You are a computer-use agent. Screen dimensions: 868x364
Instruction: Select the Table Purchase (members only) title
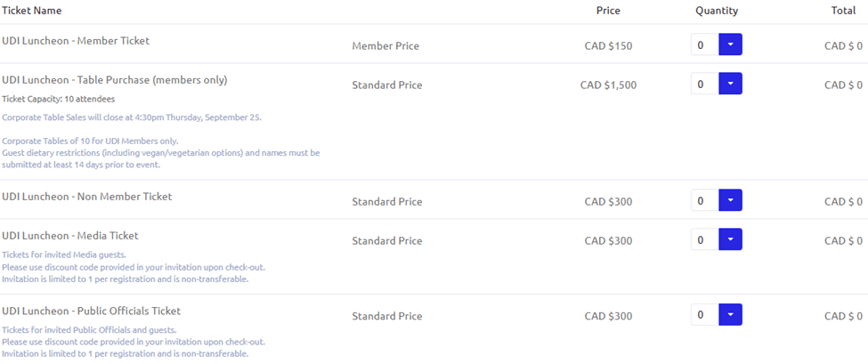pyautogui.click(x=115, y=80)
